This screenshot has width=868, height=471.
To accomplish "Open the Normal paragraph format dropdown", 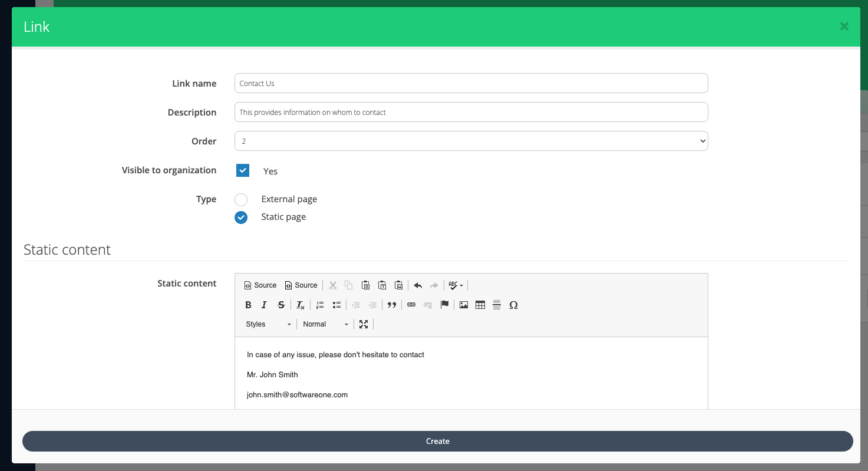I will (x=325, y=324).
